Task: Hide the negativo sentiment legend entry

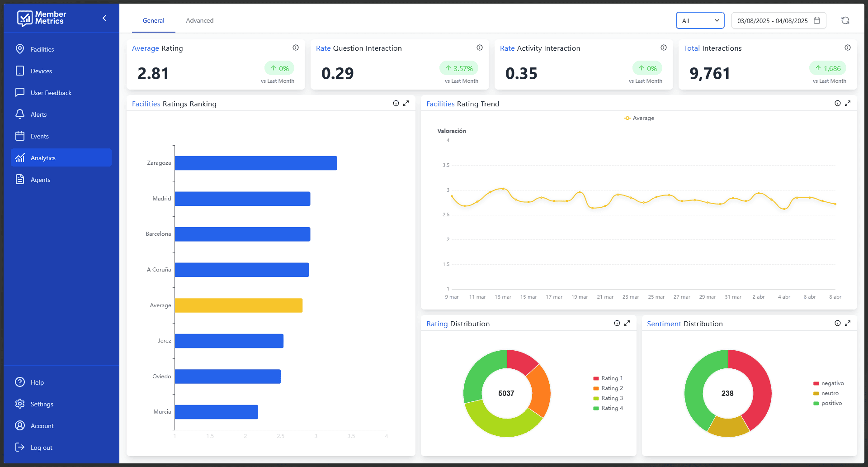Action: click(828, 383)
